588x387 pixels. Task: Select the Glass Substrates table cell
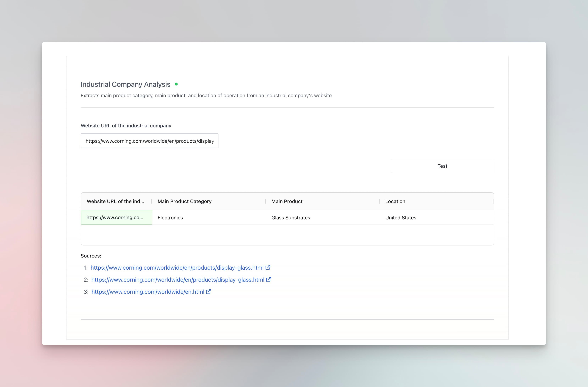[x=290, y=218]
